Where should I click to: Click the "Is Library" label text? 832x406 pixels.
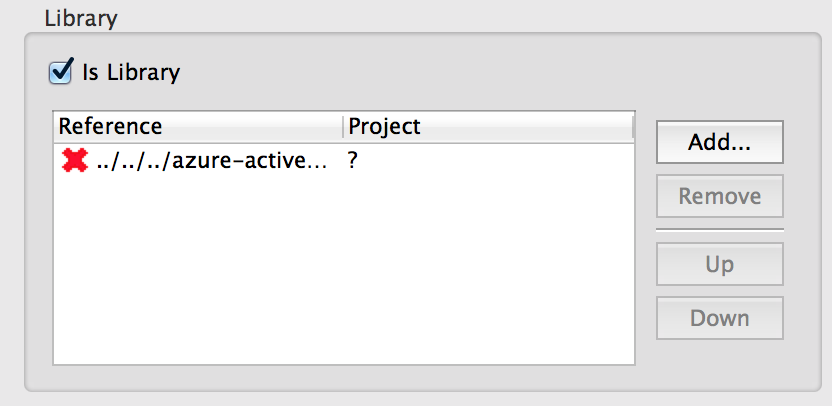coord(131,72)
